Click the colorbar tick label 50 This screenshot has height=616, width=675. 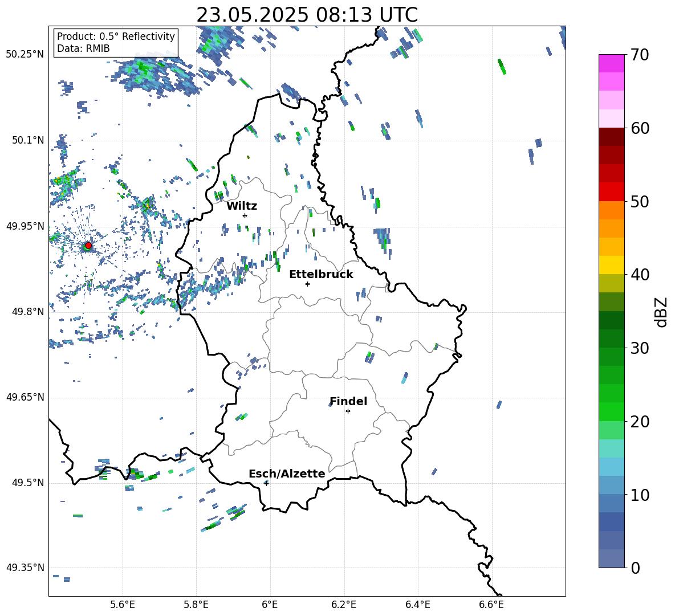pyautogui.click(x=640, y=202)
